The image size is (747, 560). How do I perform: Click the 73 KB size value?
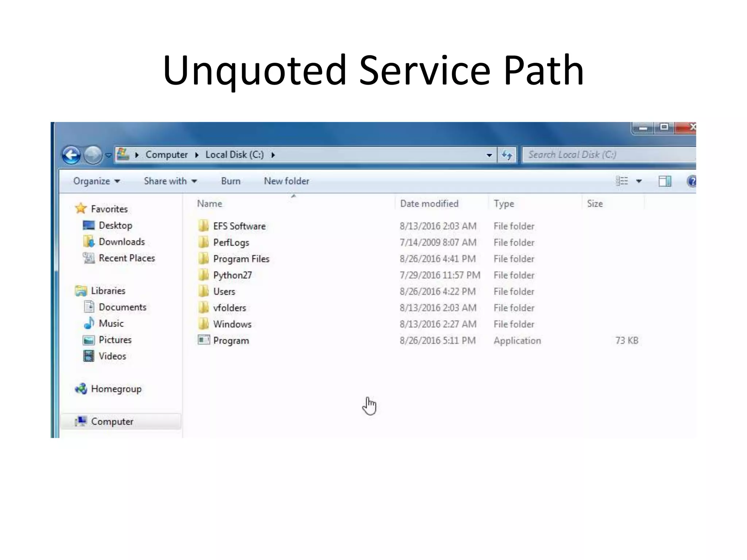click(627, 341)
